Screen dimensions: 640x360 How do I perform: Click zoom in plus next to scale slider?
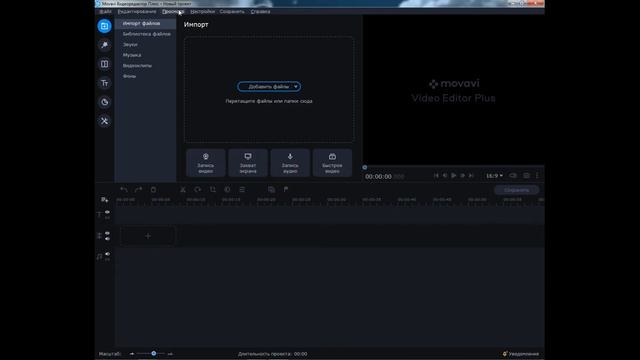170,354
